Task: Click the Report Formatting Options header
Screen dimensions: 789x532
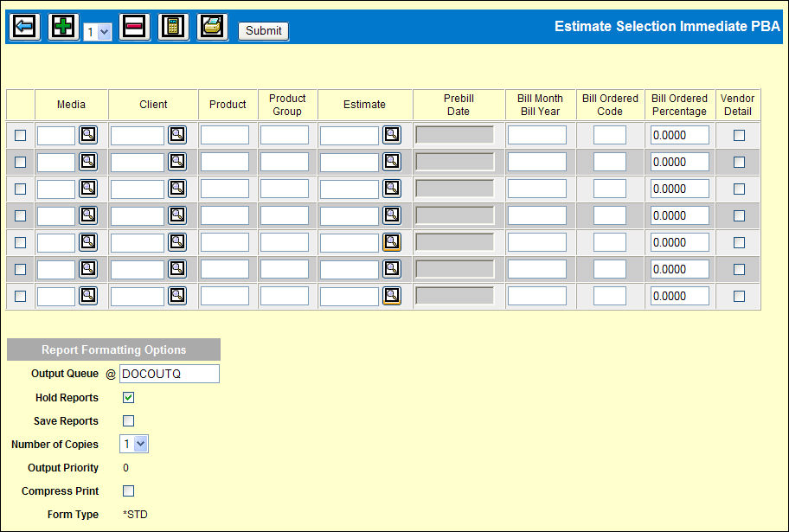Action: coord(113,349)
